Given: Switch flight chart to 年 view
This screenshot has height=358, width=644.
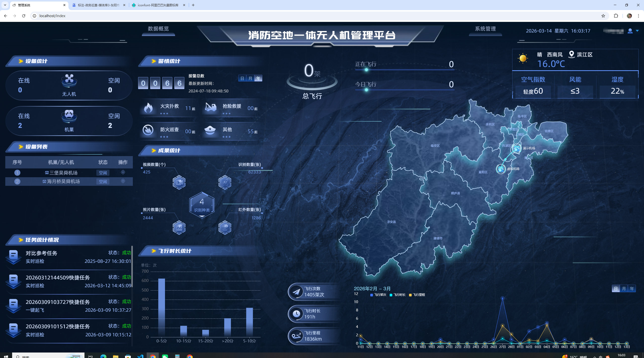Looking at the screenshot, I should [632, 289].
